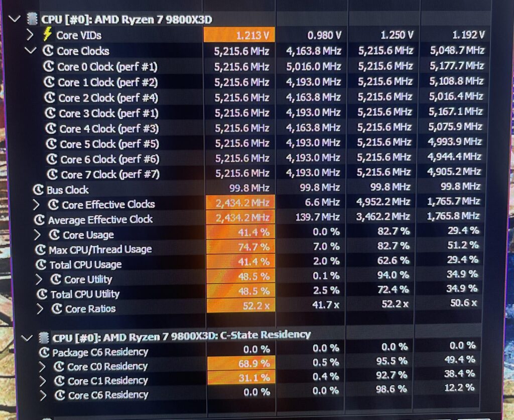
Task: Click the 139.7 MHz Average Effective Clock minimum
Action: (x=318, y=217)
